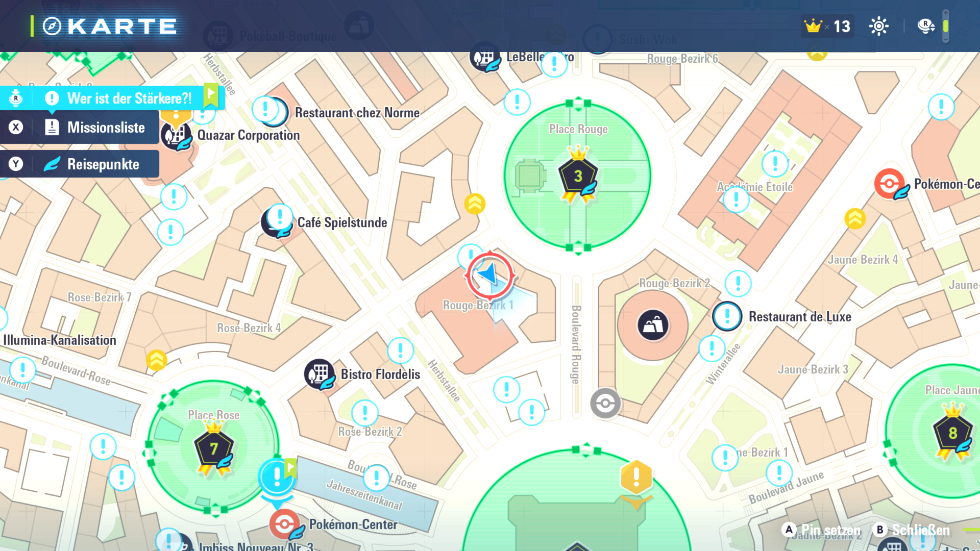This screenshot has height=551, width=980.
Task: Click the Café Spielstunde map marker
Action: (x=277, y=221)
